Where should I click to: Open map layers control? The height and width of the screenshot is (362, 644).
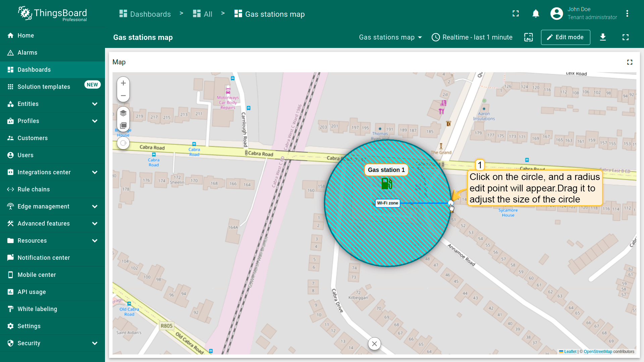[123, 113]
